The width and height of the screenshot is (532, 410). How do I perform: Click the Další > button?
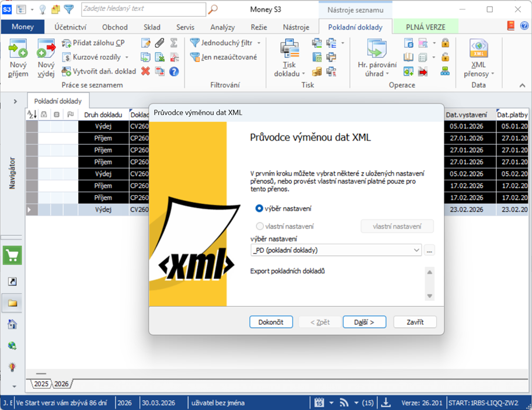pyautogui.click(x=364, y=322)
